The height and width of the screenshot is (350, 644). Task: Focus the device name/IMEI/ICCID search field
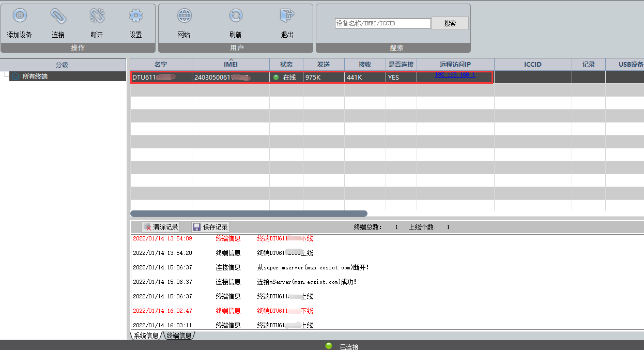[382, 23]
